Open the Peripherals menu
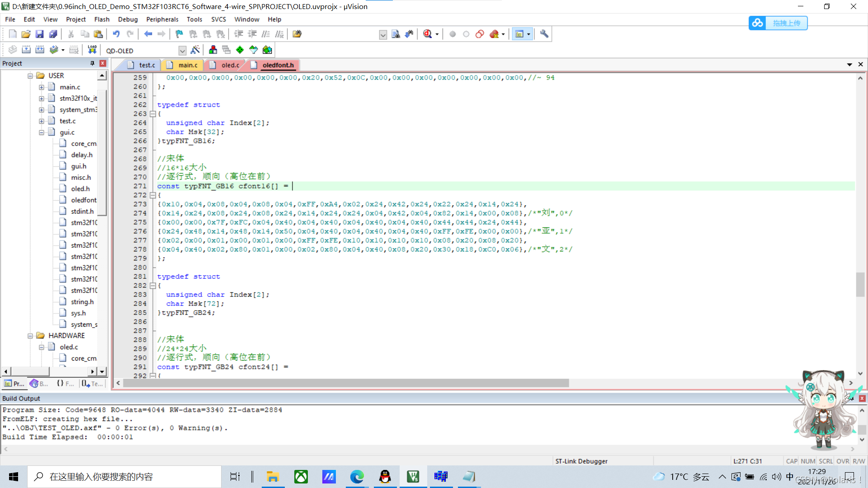Screen dimensions: 868x488 tap(162, 19)
